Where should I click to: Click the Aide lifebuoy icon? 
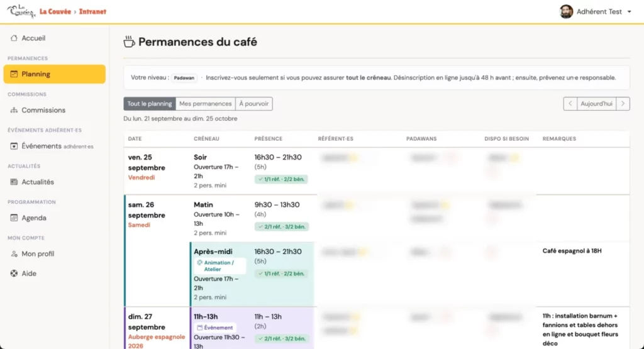point(14,274)
